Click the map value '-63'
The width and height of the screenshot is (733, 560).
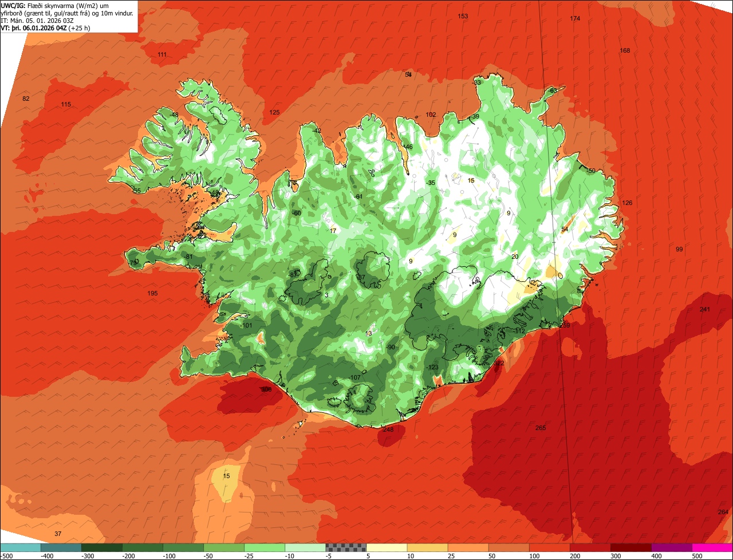click(552, 91)
